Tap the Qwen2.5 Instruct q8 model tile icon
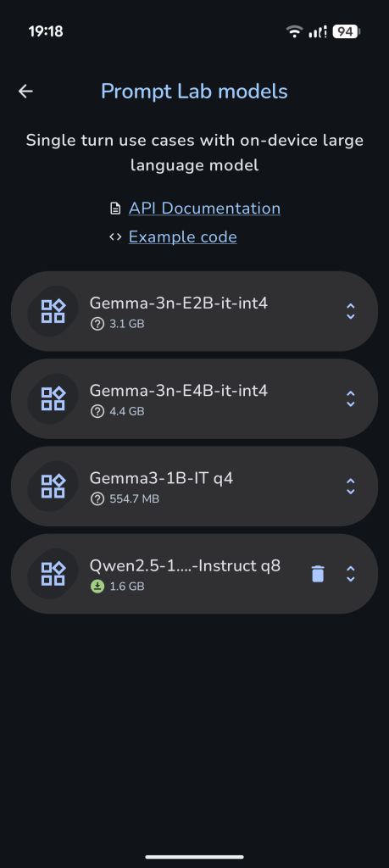The height and width of the screenshot is (868, 389). tap(53, 574)
